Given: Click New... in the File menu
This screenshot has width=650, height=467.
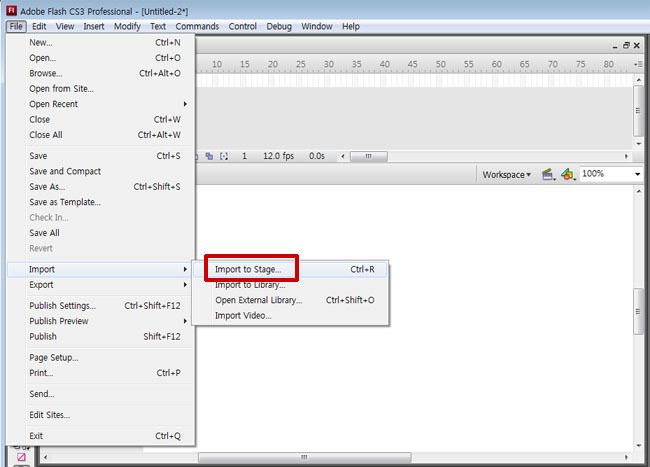Looking at the screenshot, I should coord(101,42).
